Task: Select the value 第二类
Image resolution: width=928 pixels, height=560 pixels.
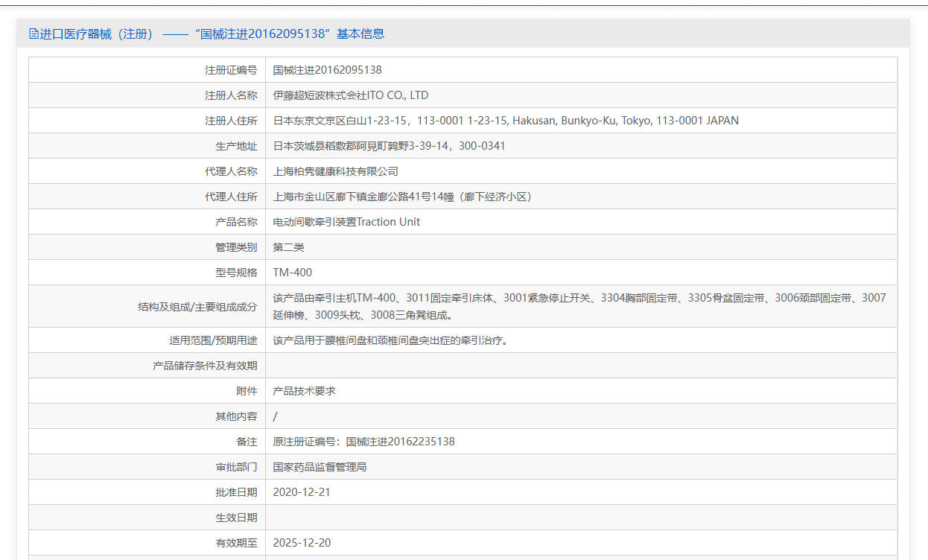Action: coord(288,247)
